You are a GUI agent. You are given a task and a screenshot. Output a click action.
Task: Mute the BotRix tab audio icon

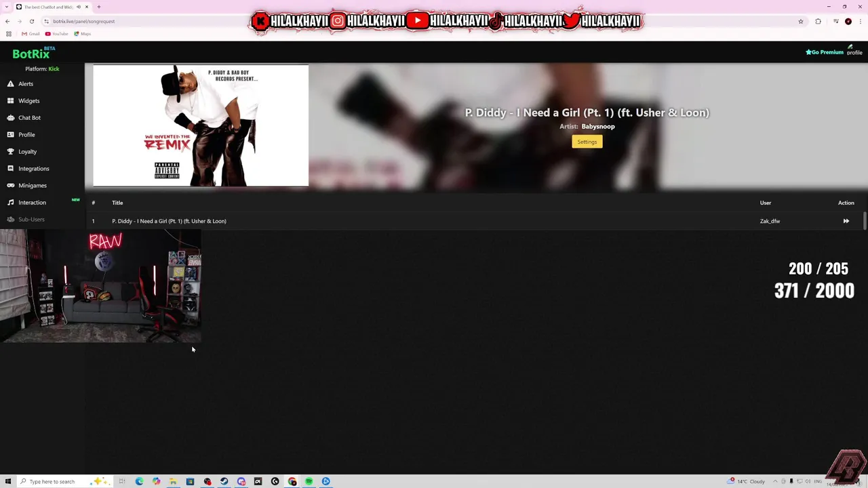click(x=79, y=7)
